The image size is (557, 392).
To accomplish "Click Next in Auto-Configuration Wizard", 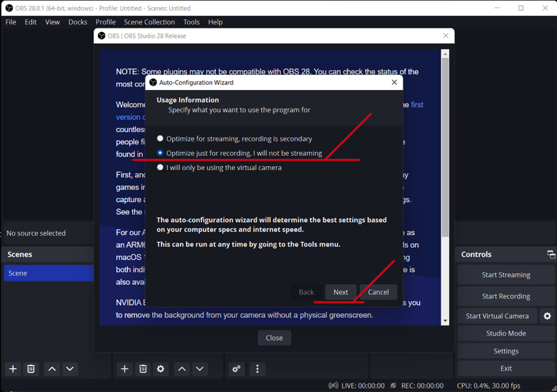I will coord(341,292).
